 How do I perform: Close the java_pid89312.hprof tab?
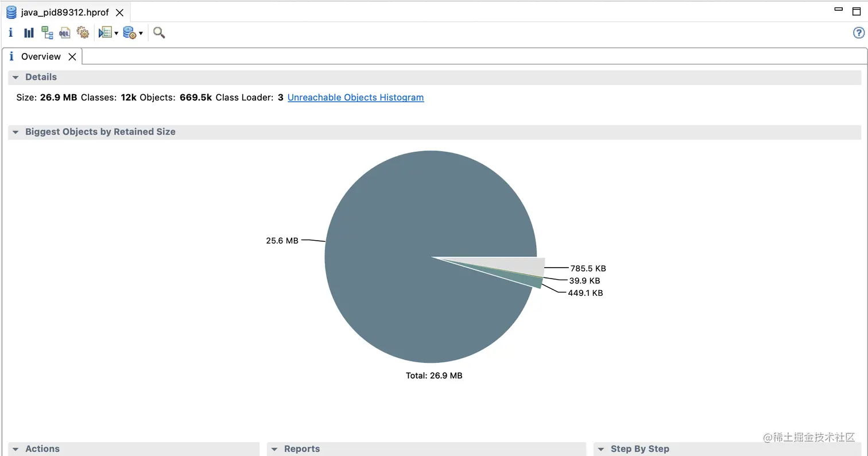119,12
